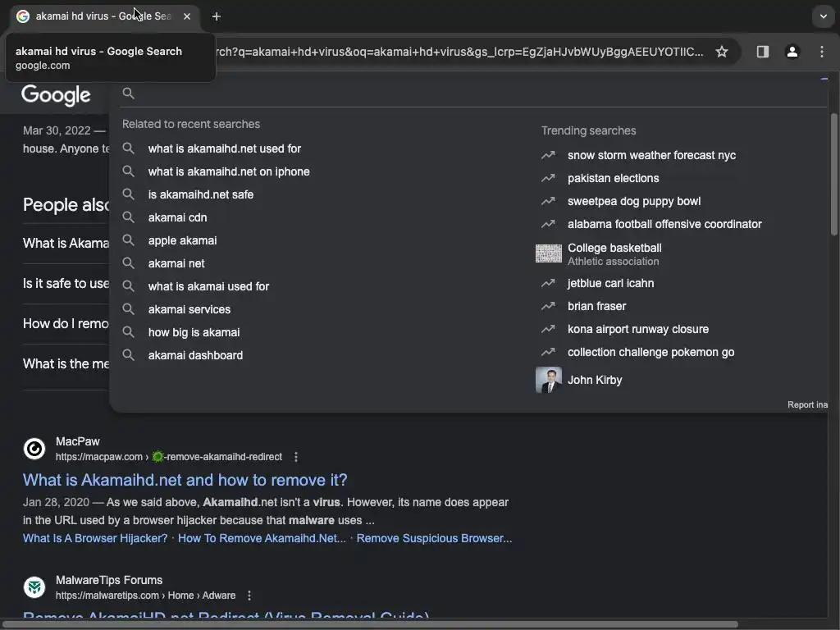840x630 pixels.
Task: Bookmark this page with the star icon
Action: coord(722,52)
